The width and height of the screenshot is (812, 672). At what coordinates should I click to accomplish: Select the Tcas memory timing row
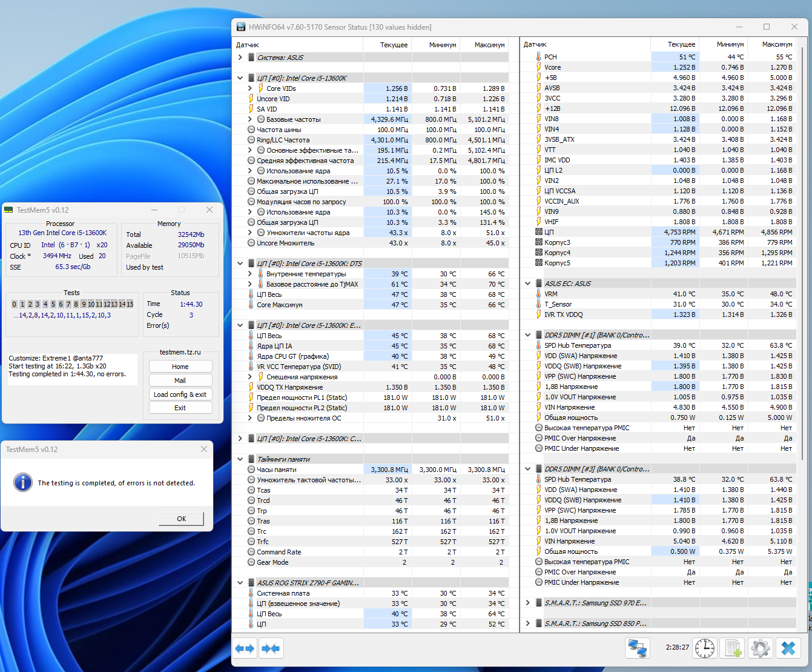point(371,490)
